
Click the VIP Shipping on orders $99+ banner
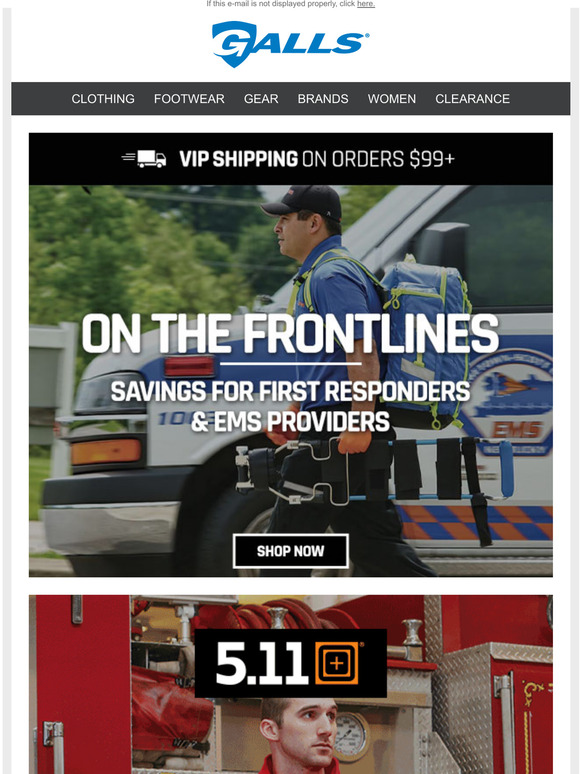coord(291,159)
